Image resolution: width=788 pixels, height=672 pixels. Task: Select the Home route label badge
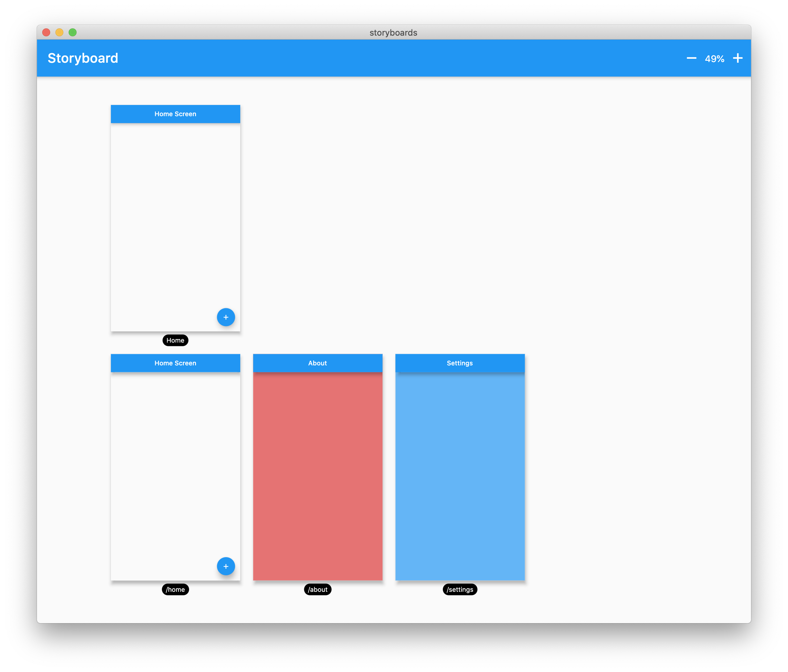pyautogui.click(x=175, y=340)
